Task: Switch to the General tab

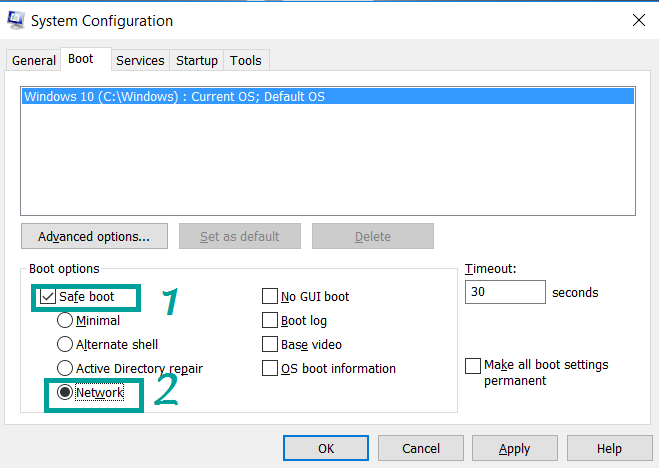Action: point(33,61)
